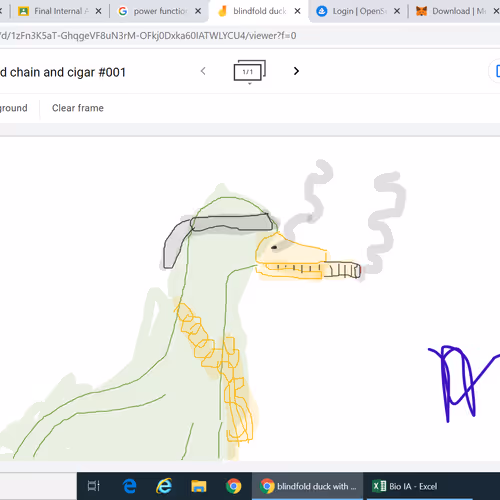Launch Internet Explorer from the taskbar

(x=164, y=486)
